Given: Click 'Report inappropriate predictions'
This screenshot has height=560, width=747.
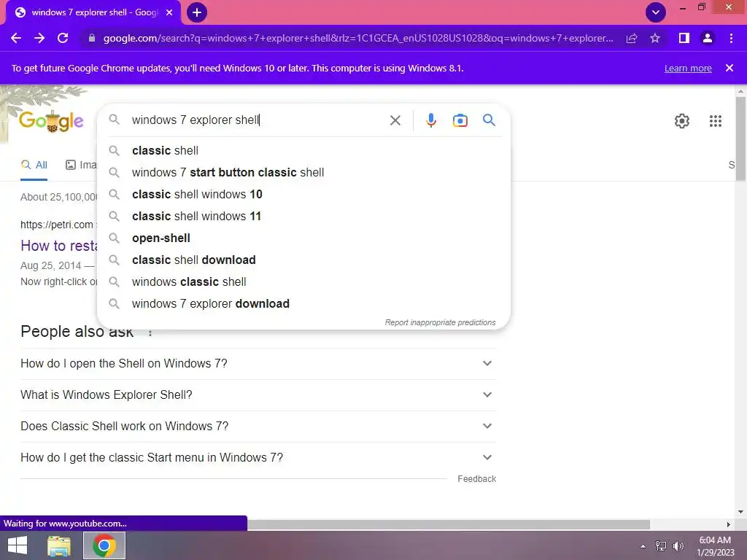Looking at the screenshot, I should [x=440, y=322].
